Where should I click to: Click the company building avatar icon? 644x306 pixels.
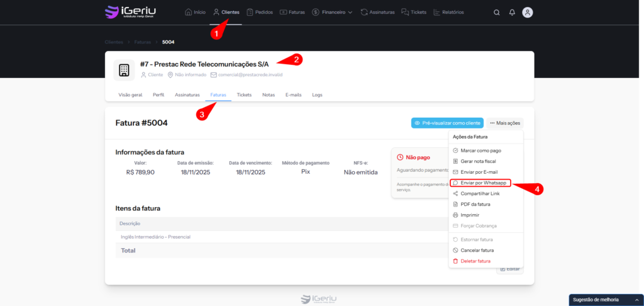[124, 69]
